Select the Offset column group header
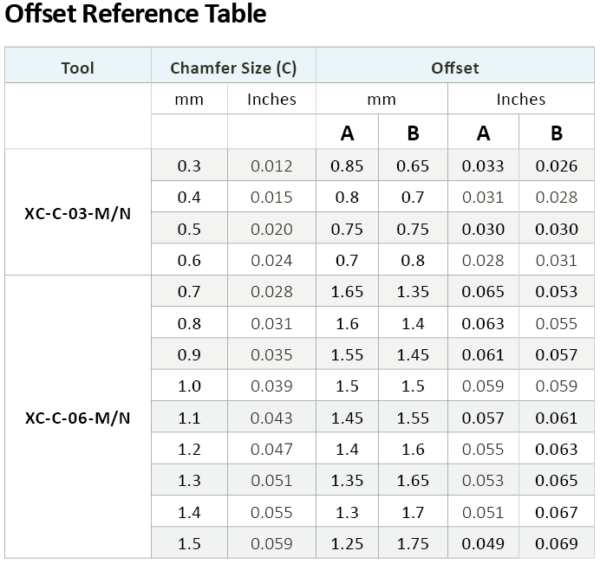600x564 pixels. pos(455,69)
